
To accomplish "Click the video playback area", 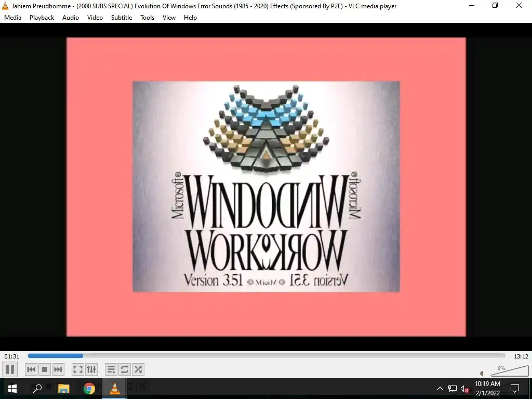I will pos(266,187).
